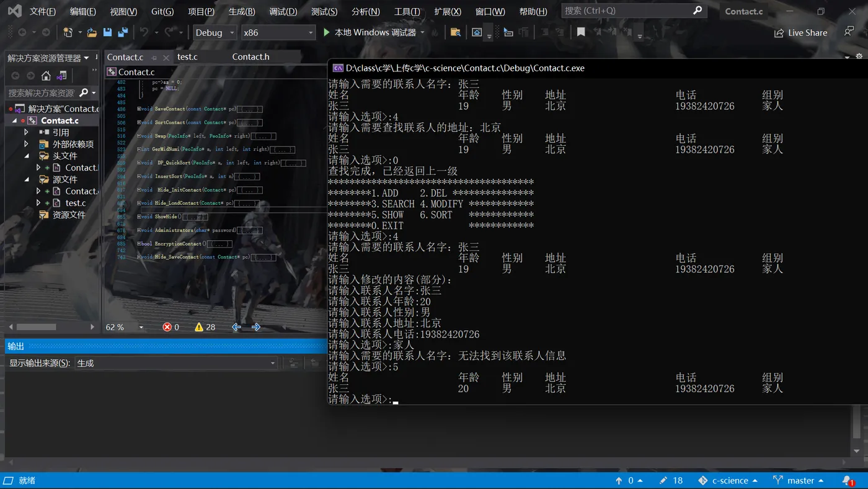Image resolution: width=868 pixels, height=489 pixels.
Task: Click the Save All toolbar icon
Action: point(123,32)
